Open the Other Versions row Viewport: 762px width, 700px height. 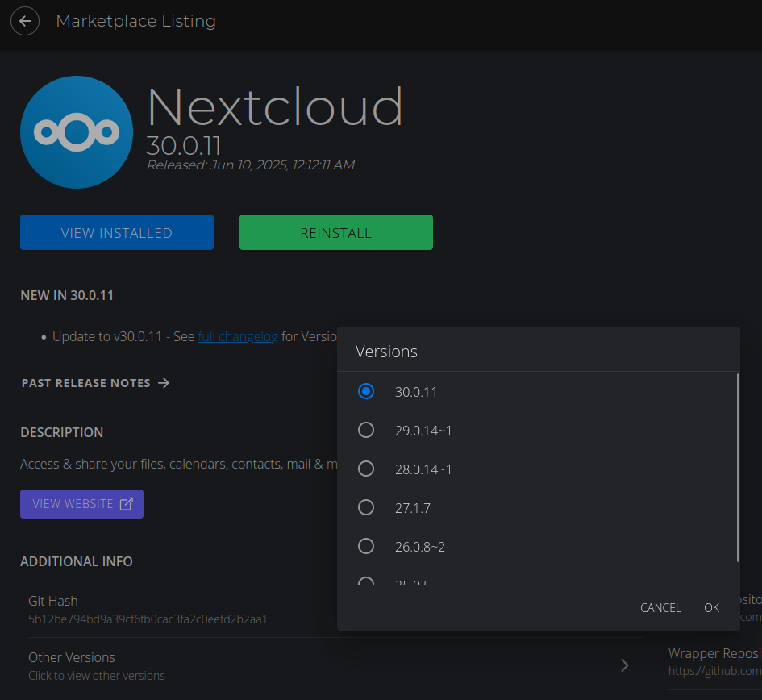point(323,665)
